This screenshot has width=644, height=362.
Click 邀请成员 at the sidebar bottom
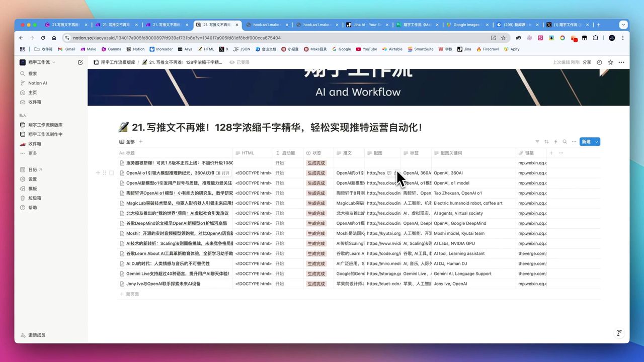[34, 334]
